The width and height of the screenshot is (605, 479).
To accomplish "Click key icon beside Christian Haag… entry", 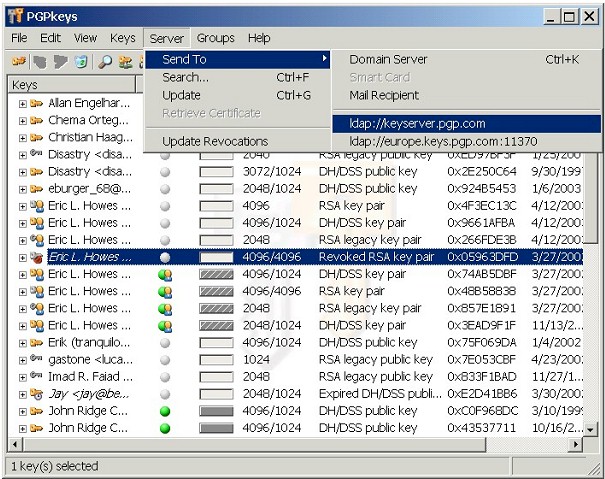I will coord(36,137).
